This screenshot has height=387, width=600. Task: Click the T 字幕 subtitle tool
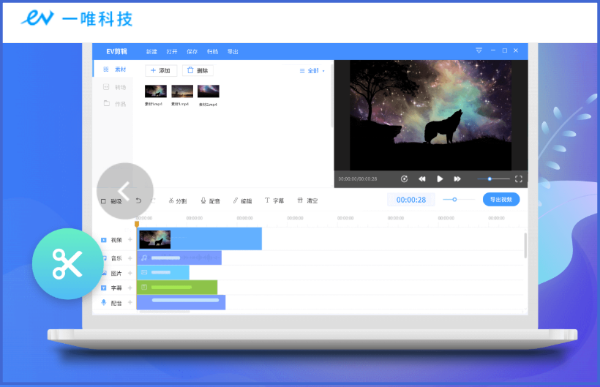click(274, 200)
